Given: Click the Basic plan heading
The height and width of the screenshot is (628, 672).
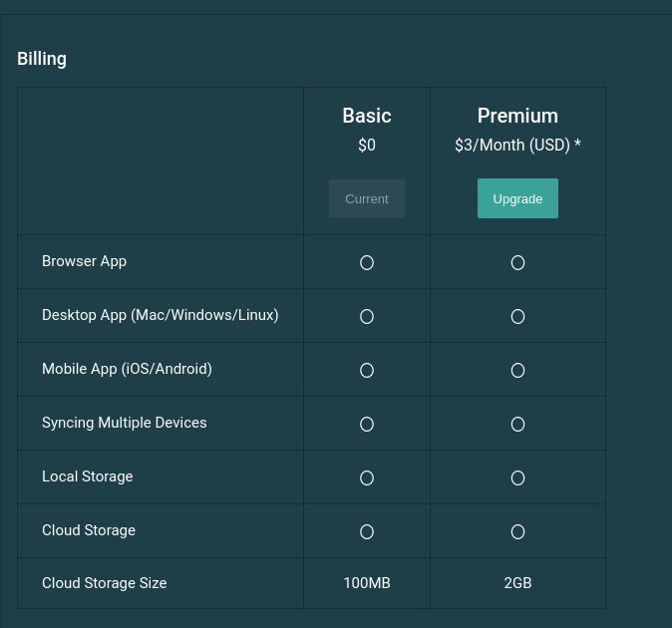Looking at the screenshot, I should click(x=367, y=116).
